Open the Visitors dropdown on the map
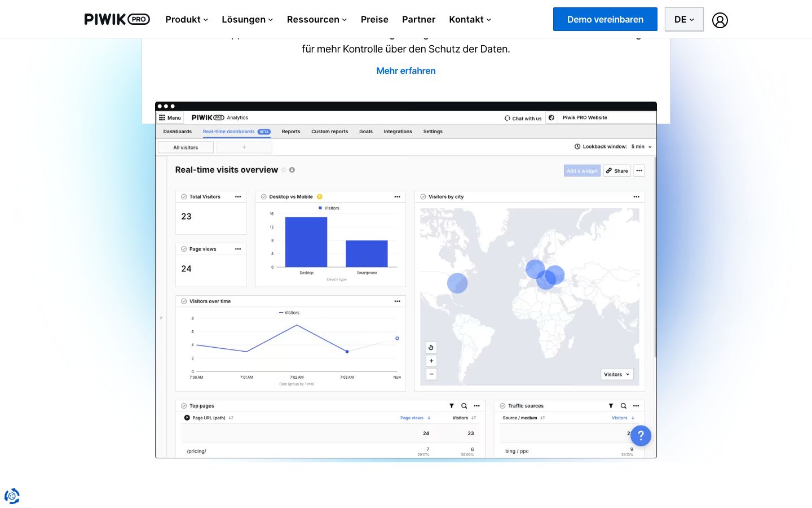Viewport: 812px width, 508px height. point(617,374)
